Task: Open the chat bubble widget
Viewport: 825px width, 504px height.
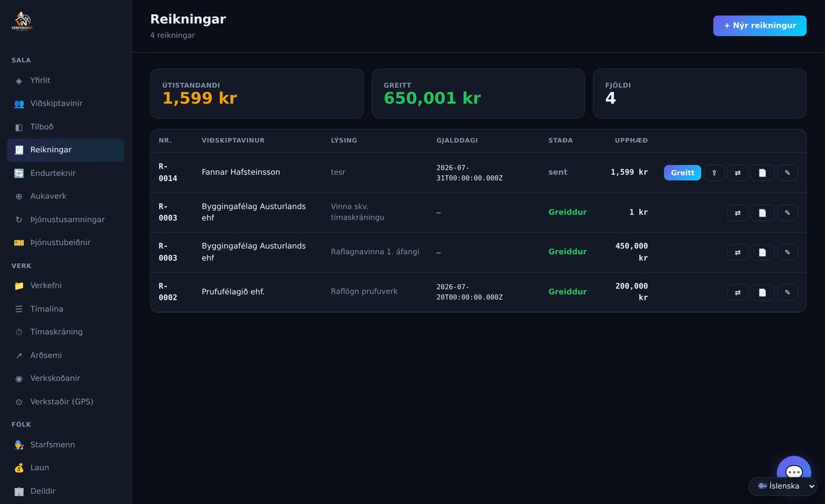Action: (794, 472)
